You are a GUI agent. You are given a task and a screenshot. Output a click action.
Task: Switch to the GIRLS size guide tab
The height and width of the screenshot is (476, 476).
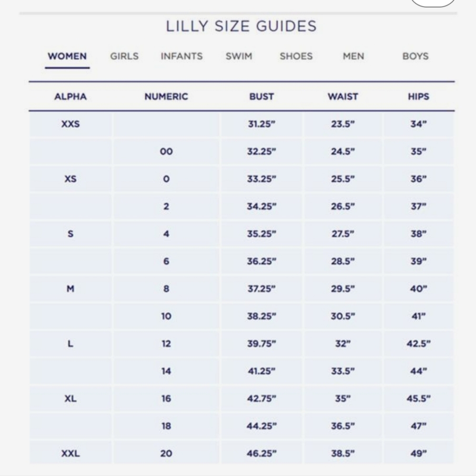click(124, 57)
